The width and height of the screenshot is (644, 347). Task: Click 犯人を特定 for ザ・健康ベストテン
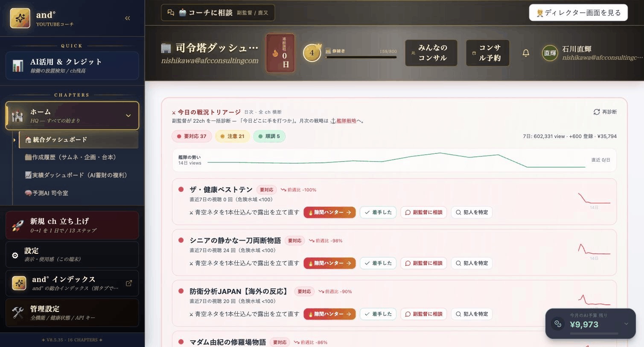coord(472,212)
